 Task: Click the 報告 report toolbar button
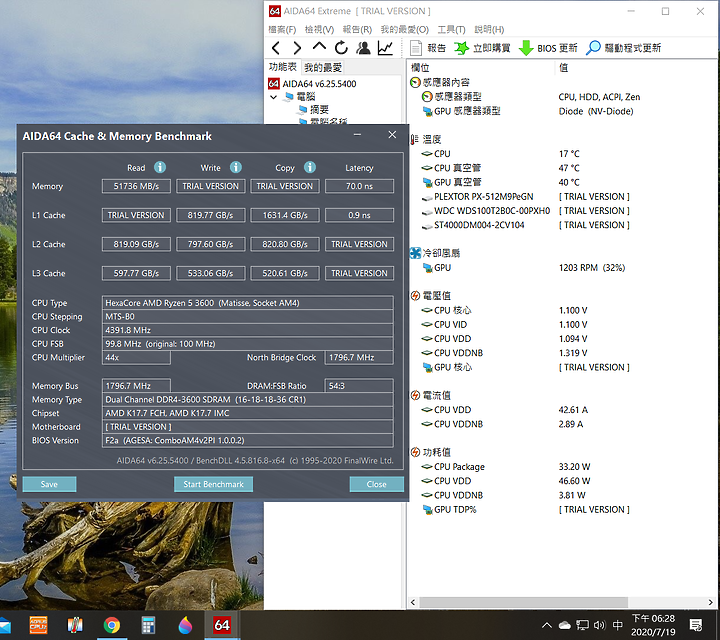tap(428, 48)
